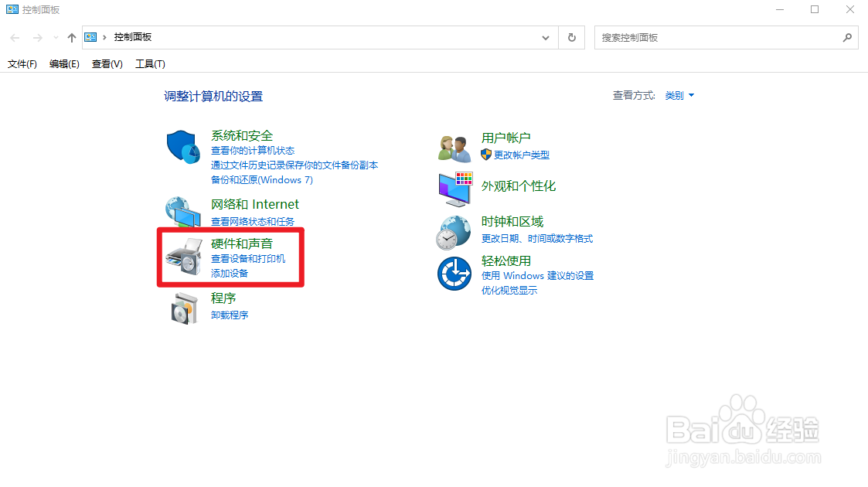Screen dimensions: 868x487
Task: Click 查看设备和打印机 link
Action: click(248, 258)
